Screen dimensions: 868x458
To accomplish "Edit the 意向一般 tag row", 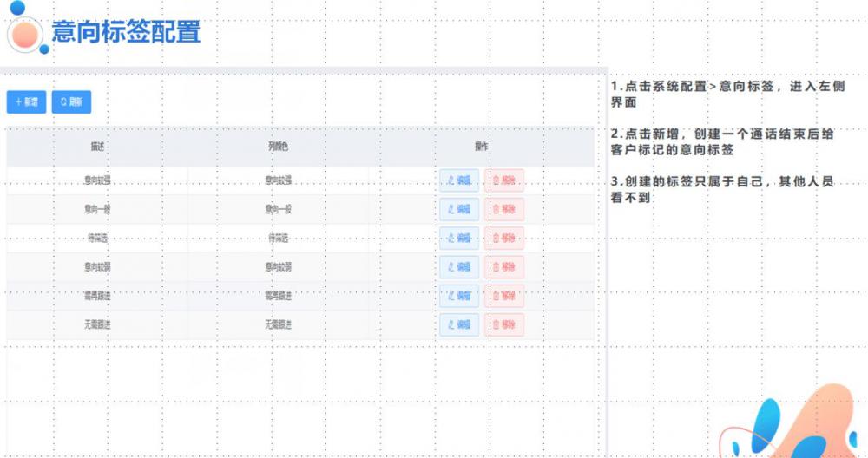I will (x=459, y=209).
